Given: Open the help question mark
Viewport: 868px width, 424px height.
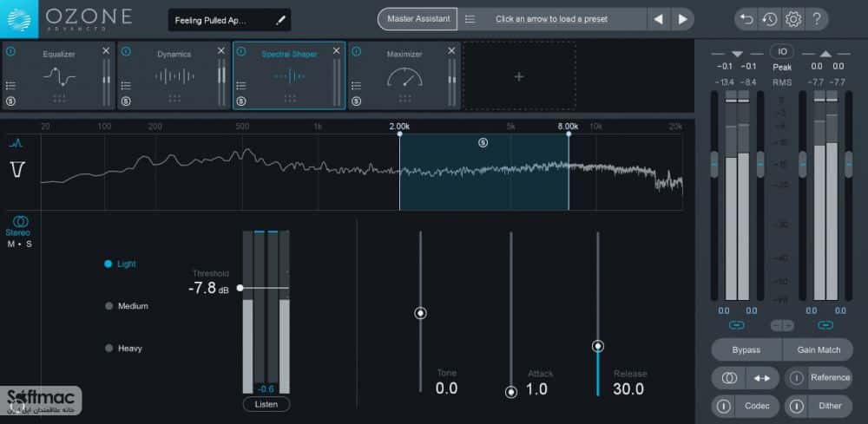Looking at the screenshot, I should (x=816, y=19).
